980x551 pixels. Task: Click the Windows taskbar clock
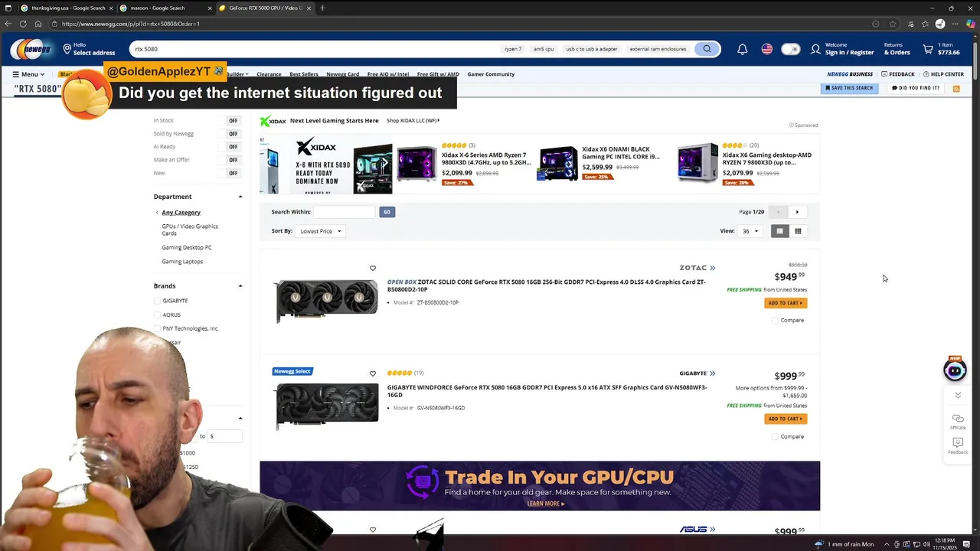(x=944, y=544)
